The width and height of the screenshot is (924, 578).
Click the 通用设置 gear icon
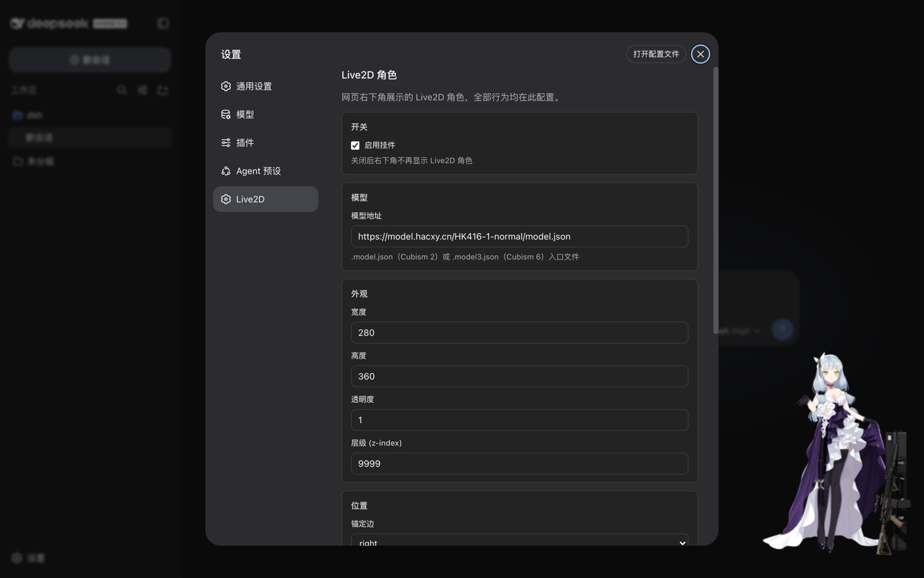[x=226, y=86]
